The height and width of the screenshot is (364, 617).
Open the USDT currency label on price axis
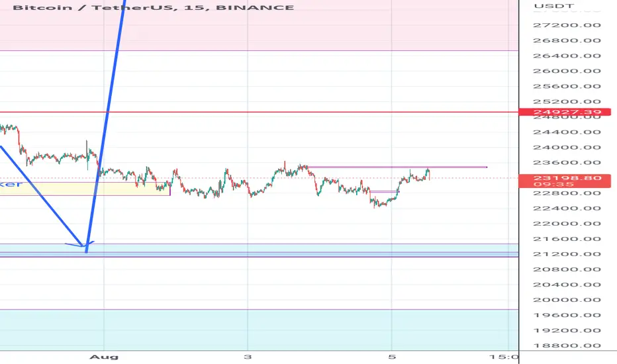pos(553,6)
